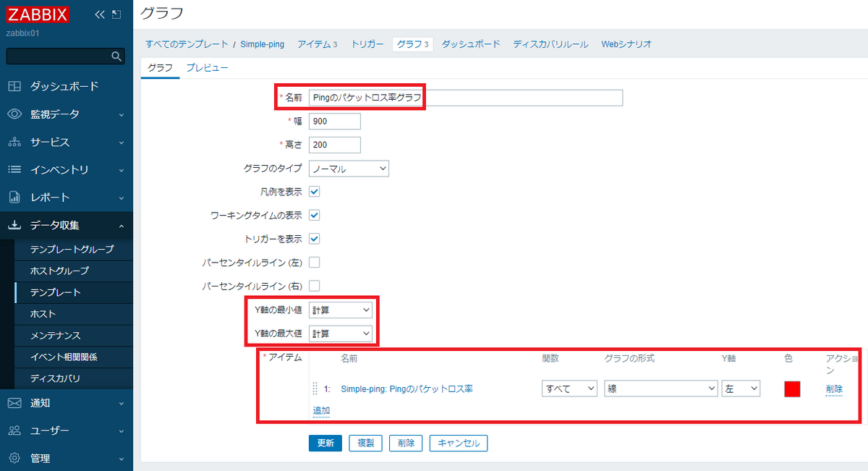Uncheck 凡例を表示 checkbox
The image size is (868, 471).
tap(314, 192)
